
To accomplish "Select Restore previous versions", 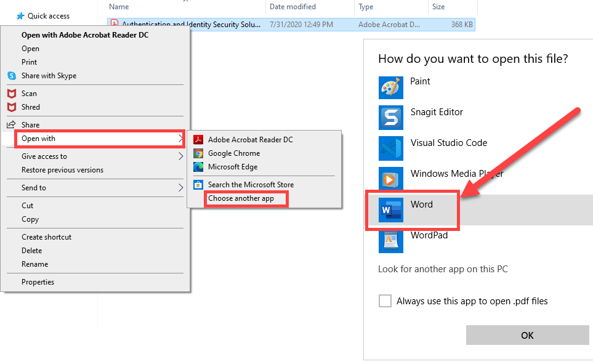I will [62, 170].
